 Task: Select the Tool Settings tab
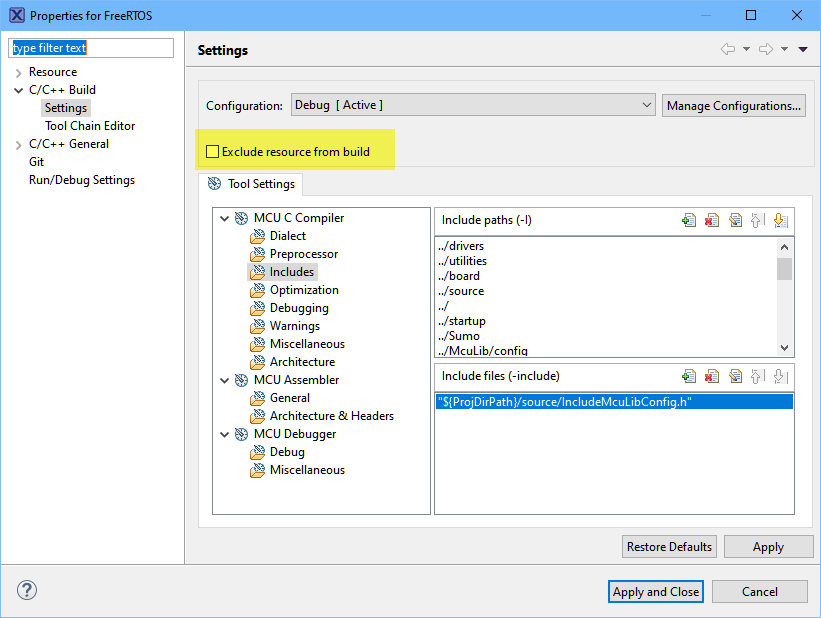(x=251, y=184)
